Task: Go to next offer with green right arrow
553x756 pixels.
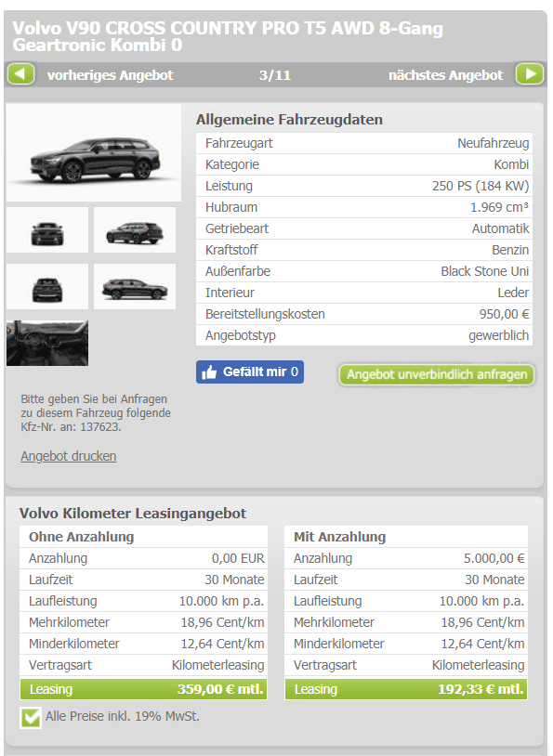Action: (530, 74)
